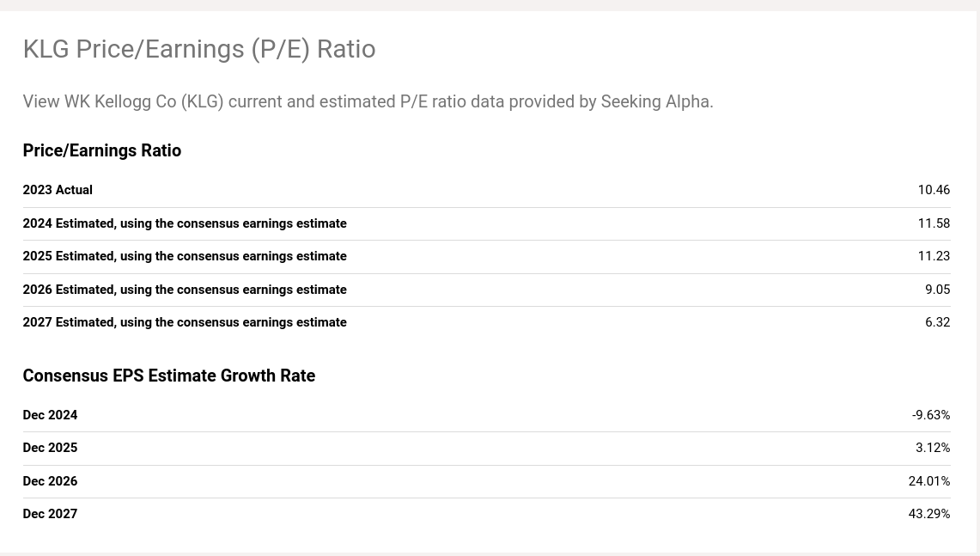Click the Seeking Alpha description sentence
The width and height of the screenshot is (980, 556).
368,101
